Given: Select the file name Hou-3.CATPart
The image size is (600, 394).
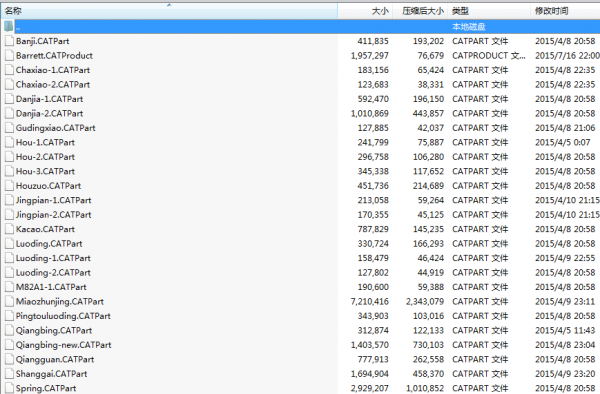Looking at the screenshot, I should tap(45, 172).
